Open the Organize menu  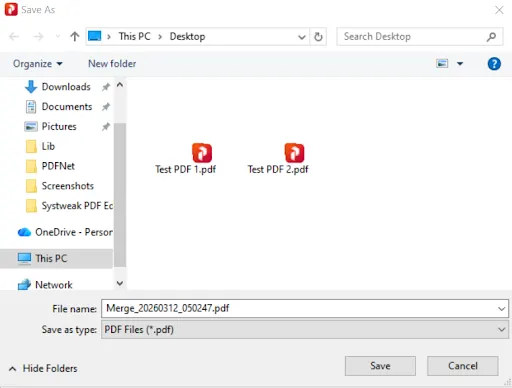pyautogui.click(x=38, y=64)
